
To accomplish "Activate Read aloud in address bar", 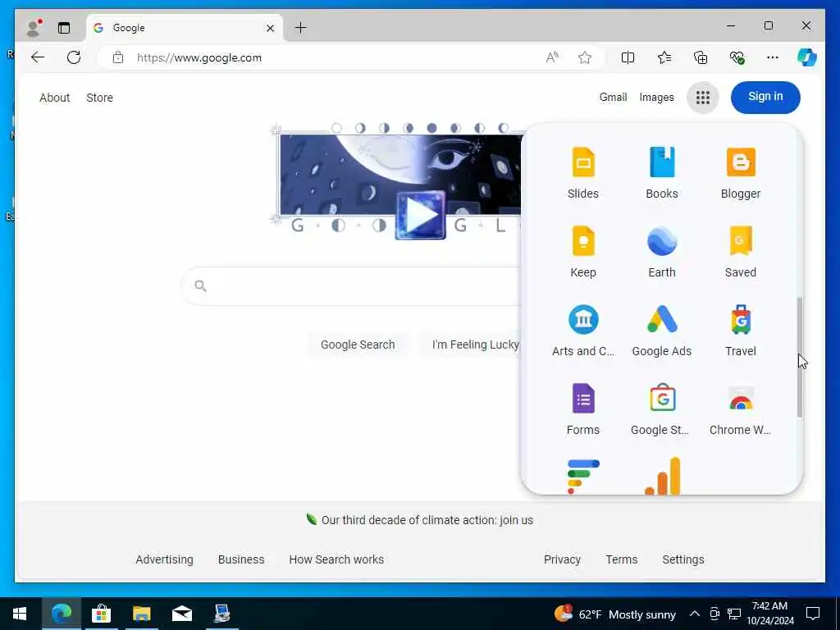I will click(x=552, y=57).
